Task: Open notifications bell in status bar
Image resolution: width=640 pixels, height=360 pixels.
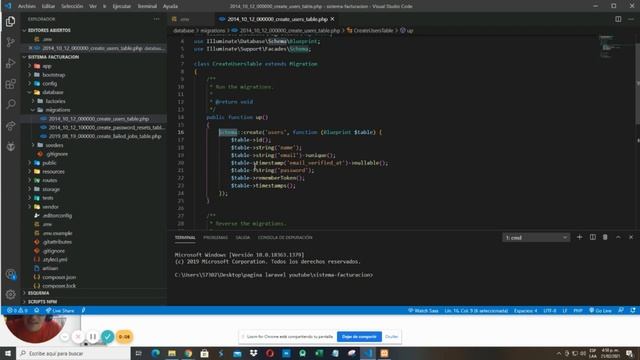Action: [x=633, y=311]
